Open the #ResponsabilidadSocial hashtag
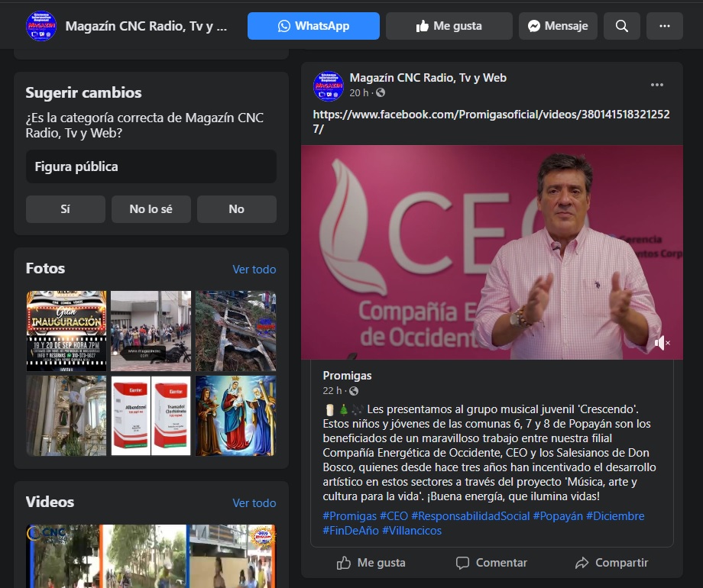This screenshot has width=703, height=588. (471, 516)
